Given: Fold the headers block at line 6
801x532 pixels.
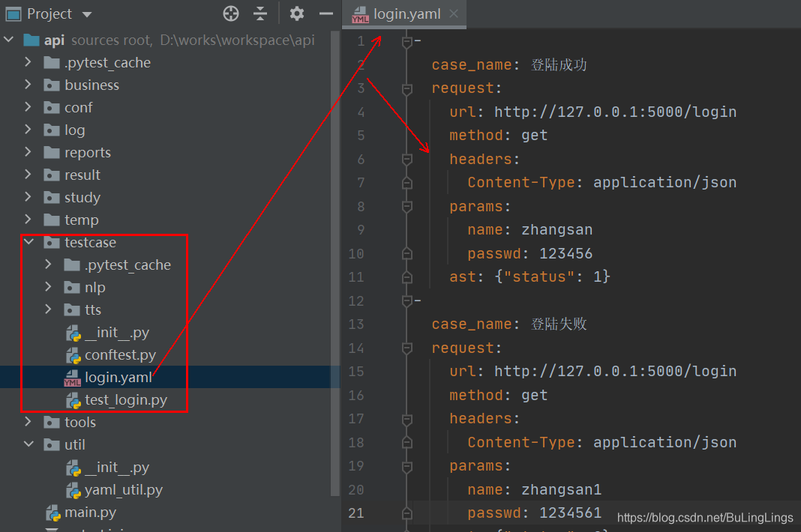Looking at the screenshot, I should click(x=407, y=160).
